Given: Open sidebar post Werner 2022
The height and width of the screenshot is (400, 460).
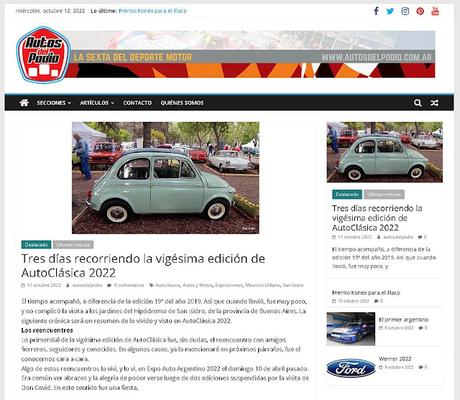Looking at the screenshot, I should pyautogui.click(x=395, y=359).
